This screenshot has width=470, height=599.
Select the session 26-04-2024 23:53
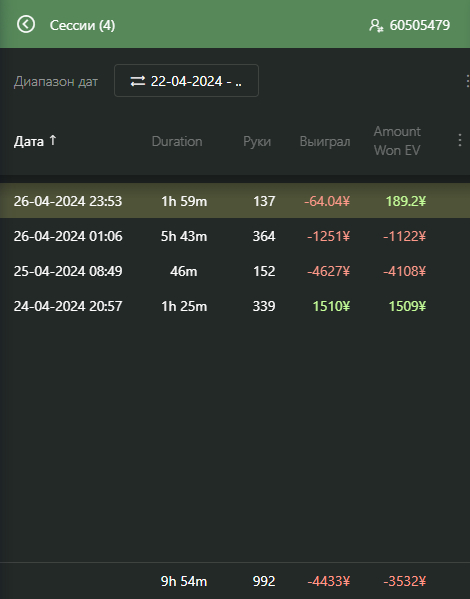[235, 201]
